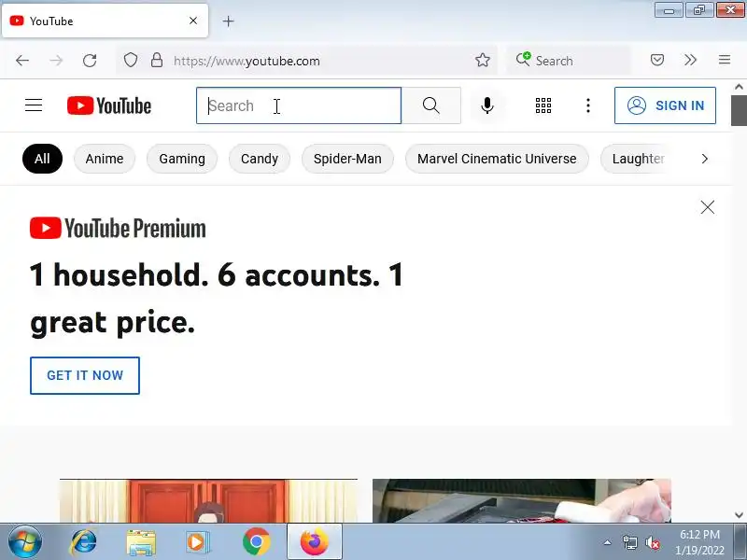The image size is (747, 560).
Task: Click the SIGN IN button
Action: point(665,105)
